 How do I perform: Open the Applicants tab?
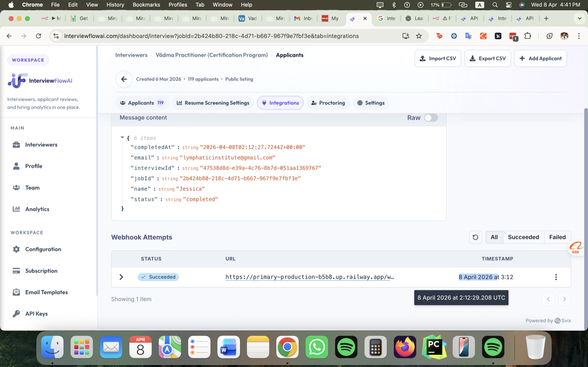click(142, 103)
